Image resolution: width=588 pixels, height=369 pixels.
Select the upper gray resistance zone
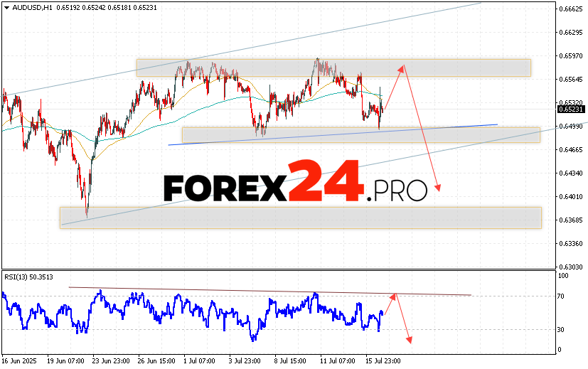point(333,68)
